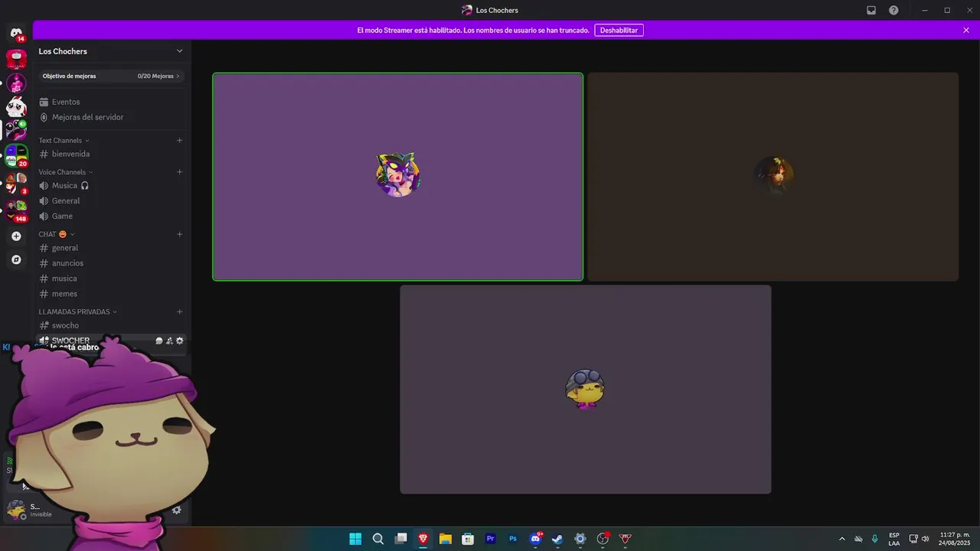Open the Discord help question mark icon

(893, 10)
